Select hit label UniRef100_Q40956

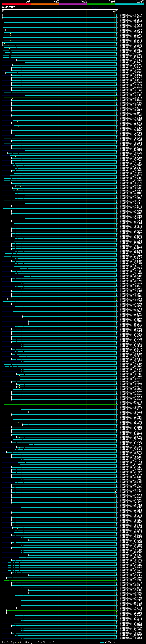pyautogui.click(x=131, y=344)
